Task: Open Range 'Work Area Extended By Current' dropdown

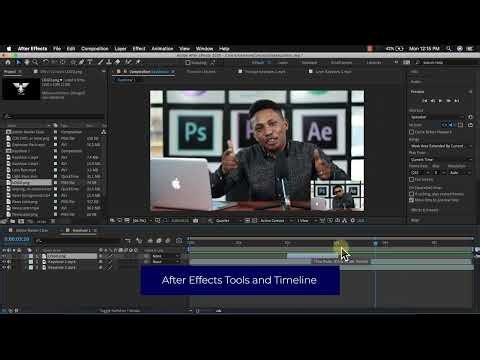Action: pos(440,146)
